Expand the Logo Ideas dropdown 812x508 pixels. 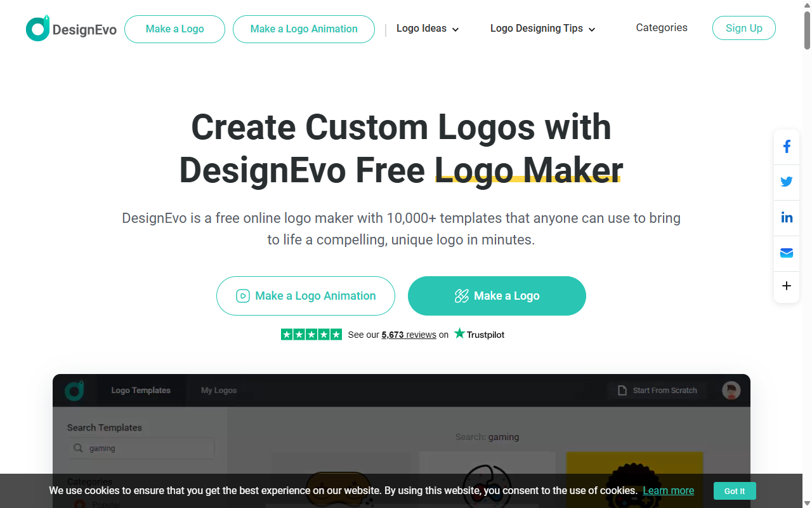(x=428, y=29)
